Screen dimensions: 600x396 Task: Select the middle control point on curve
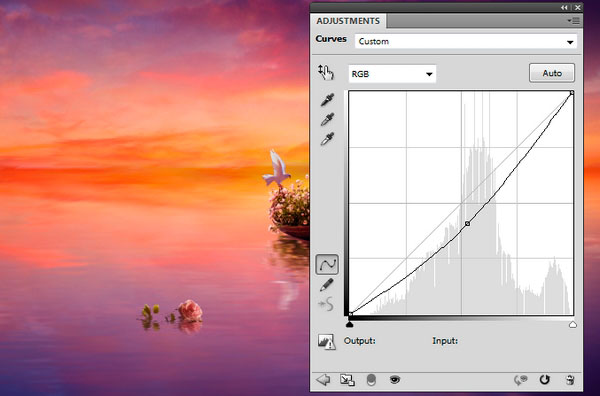pos(467,223)
